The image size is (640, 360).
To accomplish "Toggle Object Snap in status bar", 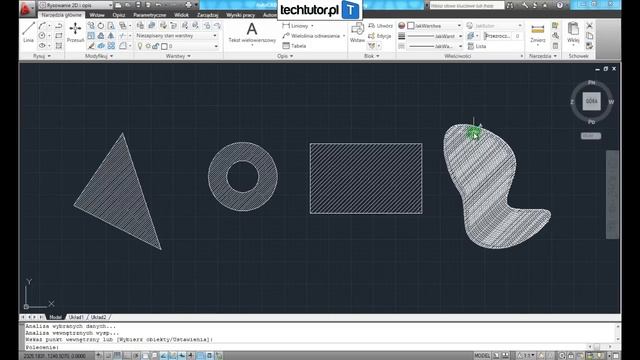I will coord(145,356).
